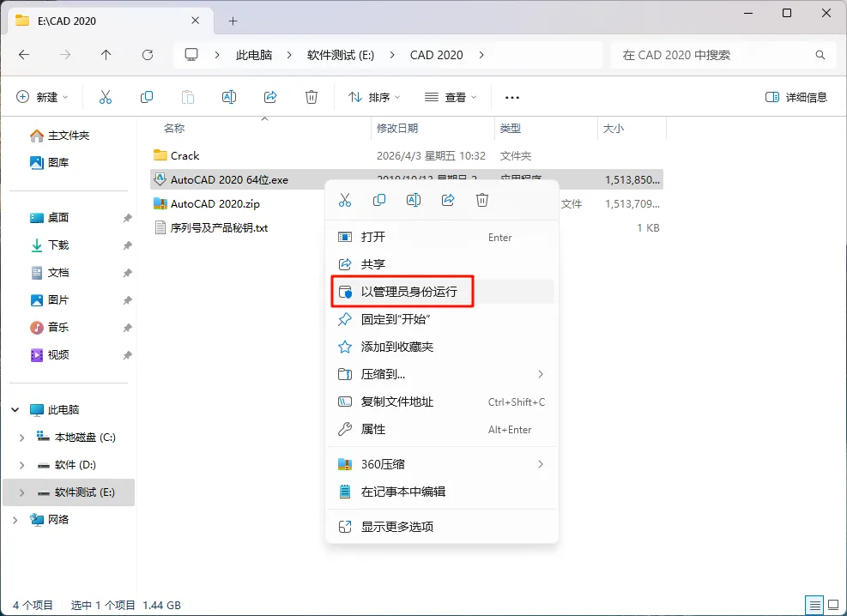Toggle the 详细信息 details pane
Viewport: 847px width, 616px height.
tap(796, 97)
